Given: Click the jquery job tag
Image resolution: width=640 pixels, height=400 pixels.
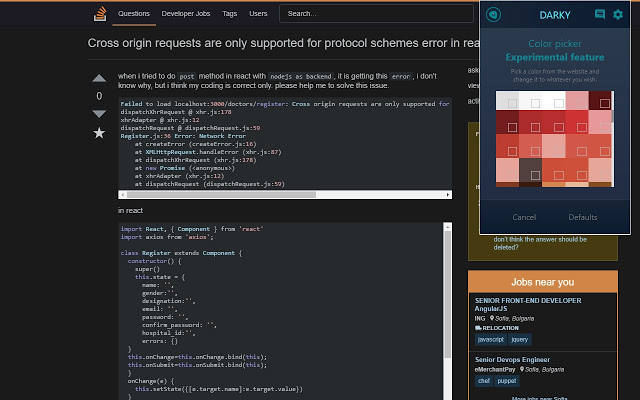Looking at the screenshot, I should tap(520, 340).
